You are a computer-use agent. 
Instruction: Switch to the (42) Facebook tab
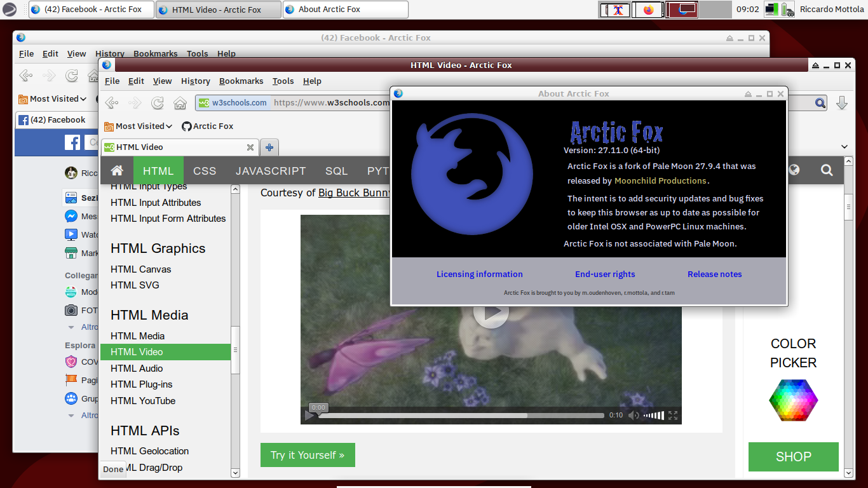(x=58, y=119)
